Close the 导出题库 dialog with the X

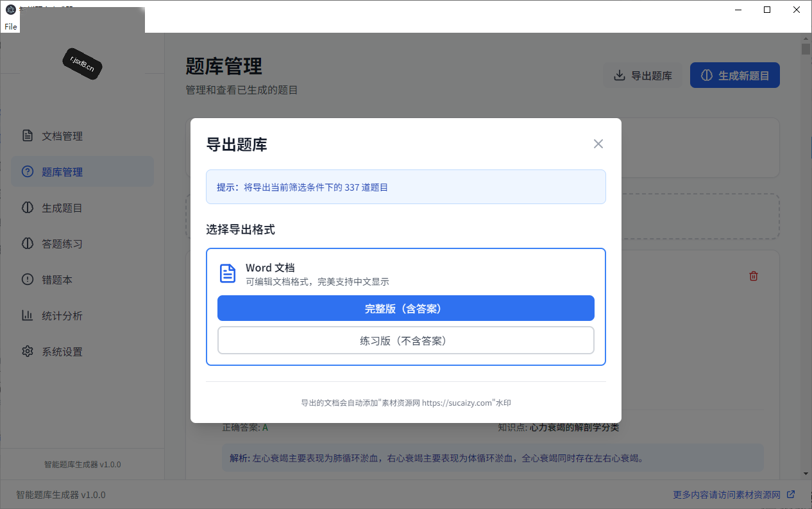coord(598,144)
